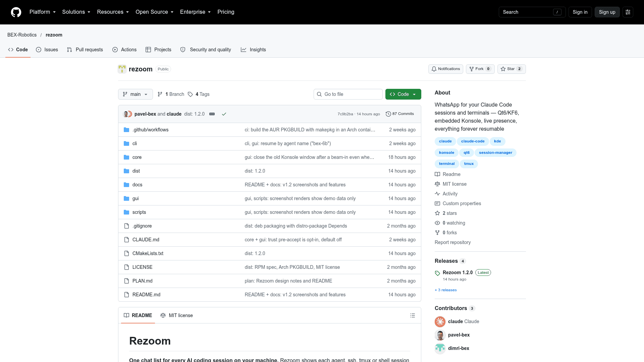Open the 4 Tags link
The width and height of the screenshot is (644, 362).
199,94
